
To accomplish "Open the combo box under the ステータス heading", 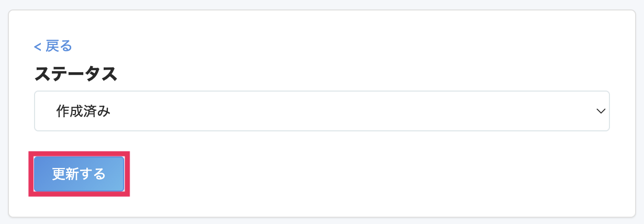I will (321, 111).
